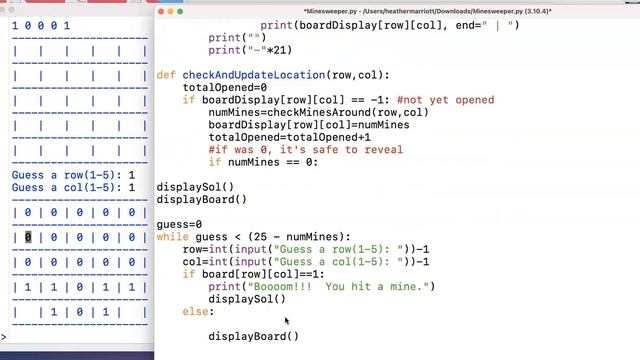Click the 'while guess < (25 - numMines):' line
This screenshot has width=640, height=360.
pyautogui.click(x=253, y=237)
